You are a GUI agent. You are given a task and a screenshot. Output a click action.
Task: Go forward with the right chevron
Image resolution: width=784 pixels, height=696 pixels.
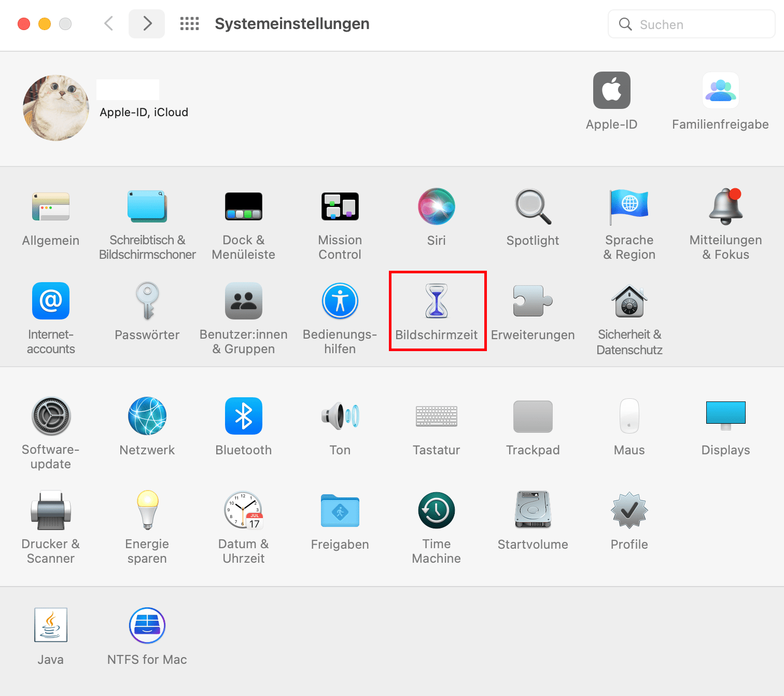(147, 23)
